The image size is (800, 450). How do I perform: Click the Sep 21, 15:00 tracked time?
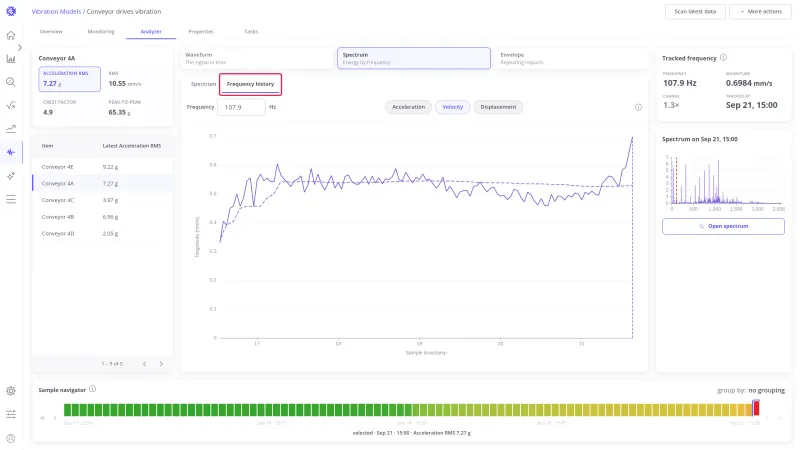[x=752, y=105]
